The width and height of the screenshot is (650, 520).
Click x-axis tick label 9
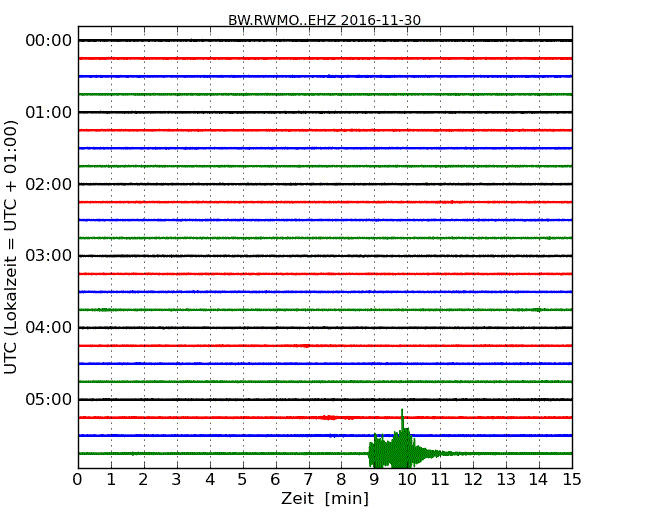coord(374,480)
